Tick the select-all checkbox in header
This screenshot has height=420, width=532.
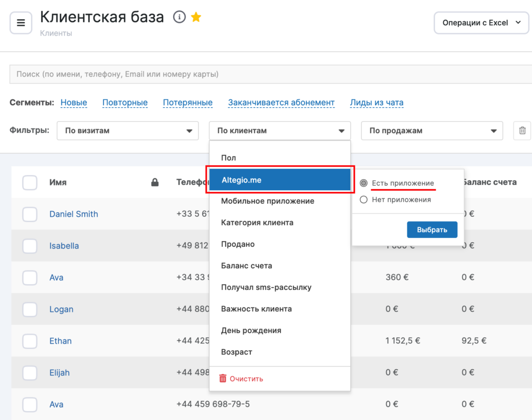(30, 182)
